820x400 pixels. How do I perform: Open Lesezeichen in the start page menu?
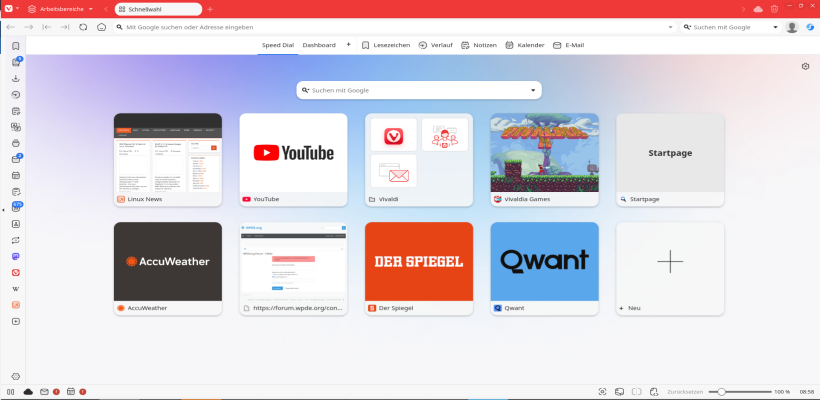[x=386, y=45]
